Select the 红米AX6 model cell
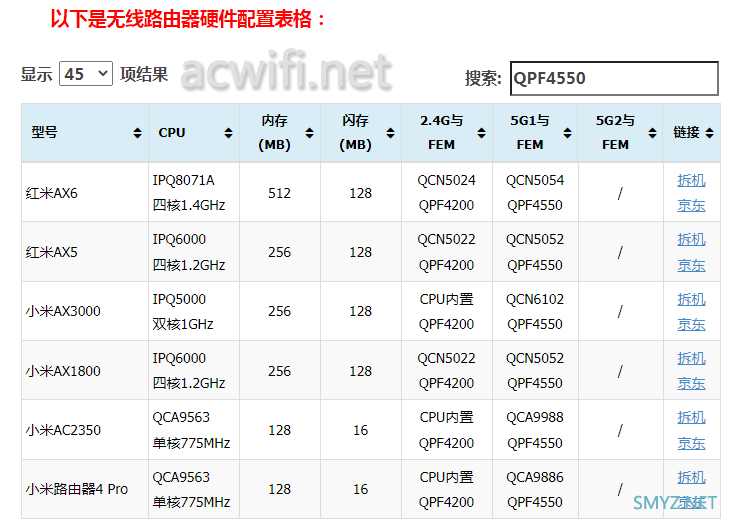The image size is (730, 522). pos(85,192)
